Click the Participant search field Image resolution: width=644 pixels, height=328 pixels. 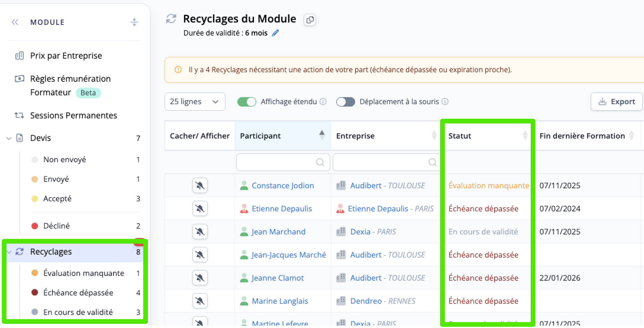point(283,162)
